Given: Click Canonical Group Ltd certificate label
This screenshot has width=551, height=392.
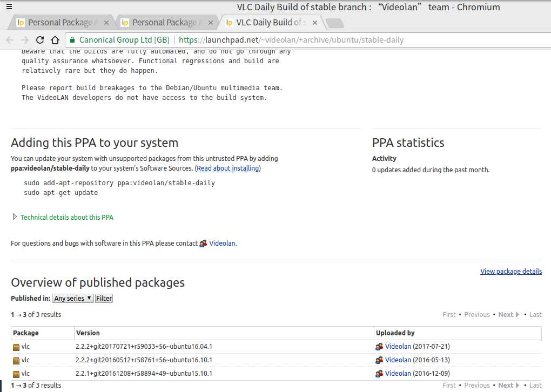Looking at the screenshot, I should [x=124, y=40].
